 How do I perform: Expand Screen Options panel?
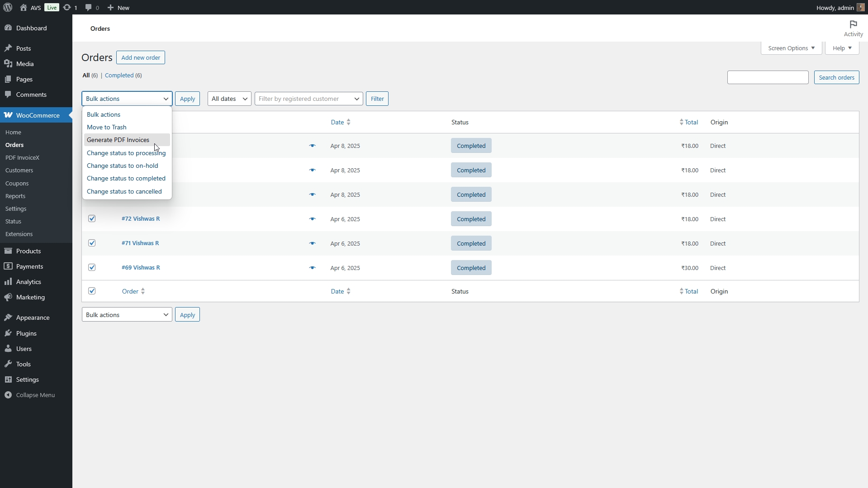click(x=791, y=48)
